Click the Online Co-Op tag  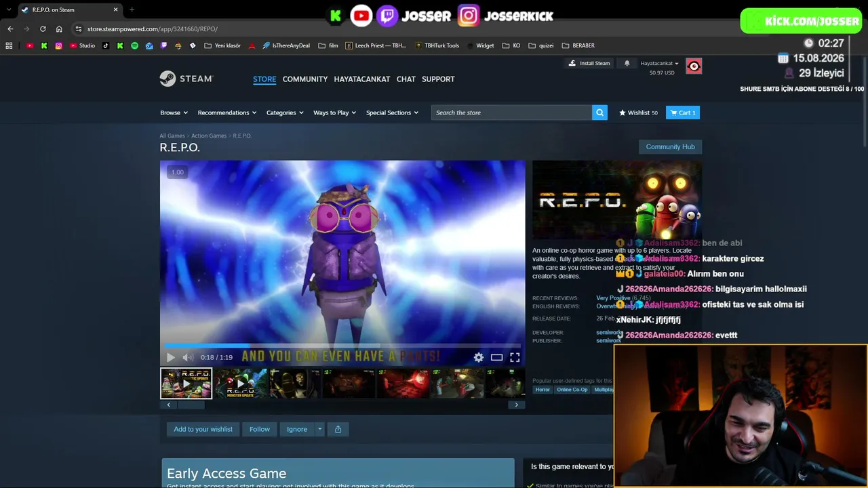pyautogui.click(x=572, y=390)
